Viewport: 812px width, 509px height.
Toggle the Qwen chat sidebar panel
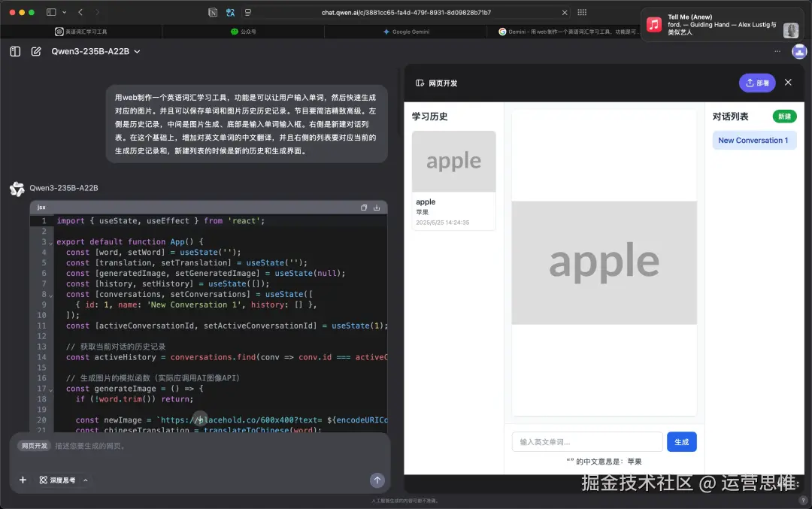[15, 51]
